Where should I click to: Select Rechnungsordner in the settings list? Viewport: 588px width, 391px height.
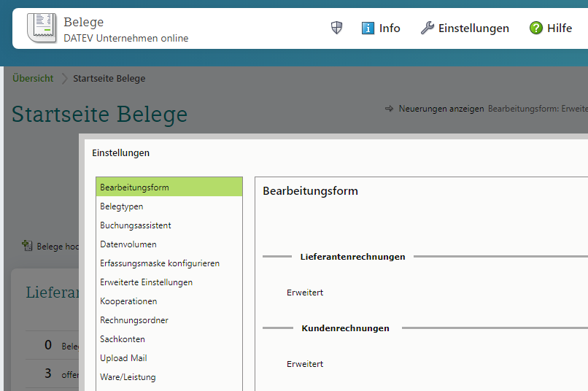(x=134, y=320)
